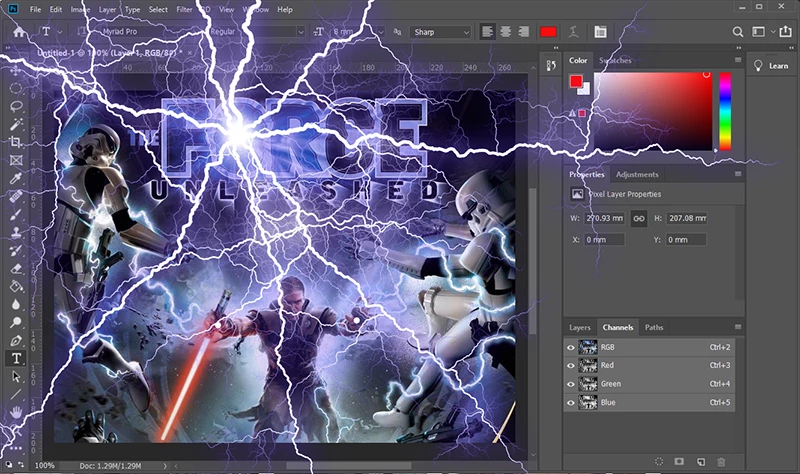This screenshot has width=800, height=474.
Task: Enable left align text
Action: 487,32
